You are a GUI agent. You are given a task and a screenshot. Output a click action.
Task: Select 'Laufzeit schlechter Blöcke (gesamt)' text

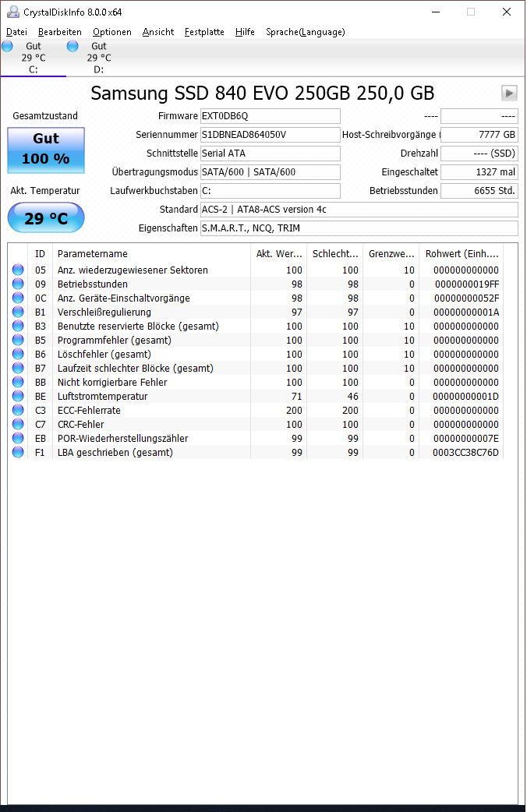coord(135,368)
